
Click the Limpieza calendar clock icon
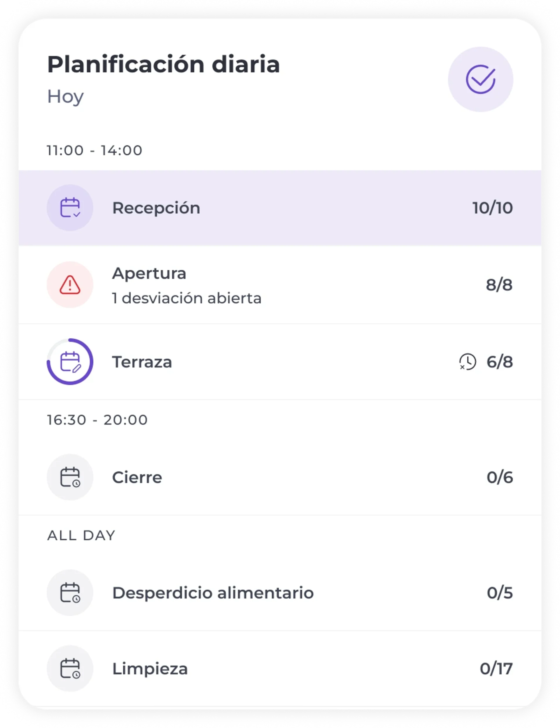70,668
